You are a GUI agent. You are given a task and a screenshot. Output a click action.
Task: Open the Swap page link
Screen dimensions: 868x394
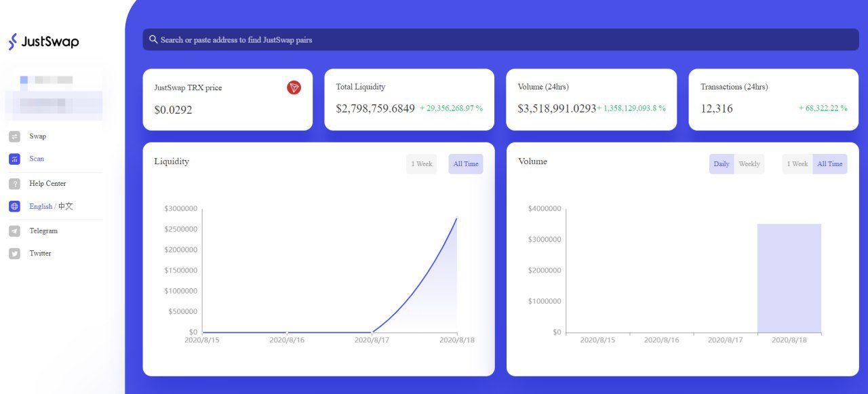click(38, 136)
